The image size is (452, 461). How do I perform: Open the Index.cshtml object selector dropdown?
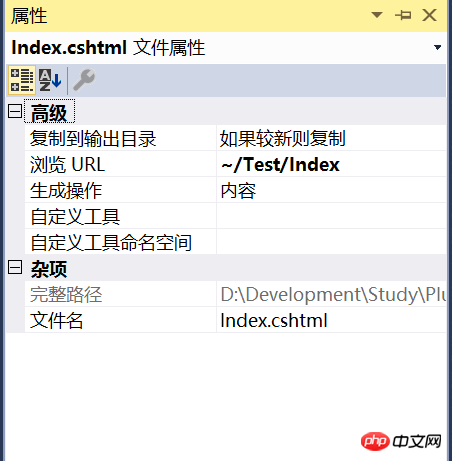click(x=437, y=47)
